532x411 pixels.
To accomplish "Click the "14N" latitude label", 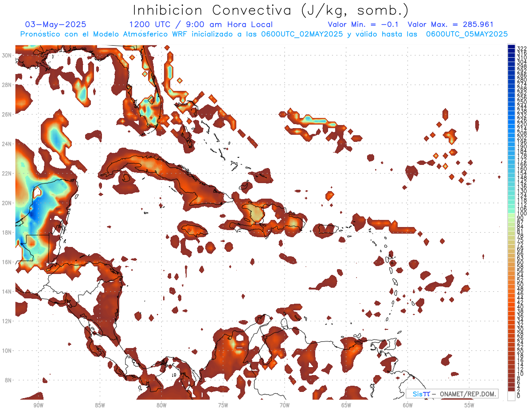I will click(7, 292).
